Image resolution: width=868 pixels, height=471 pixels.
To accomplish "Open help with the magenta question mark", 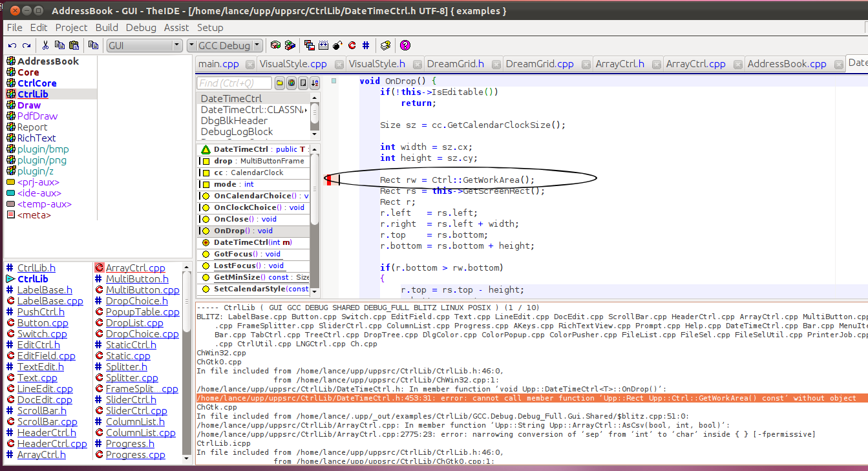I will click(x=405, y=45).
